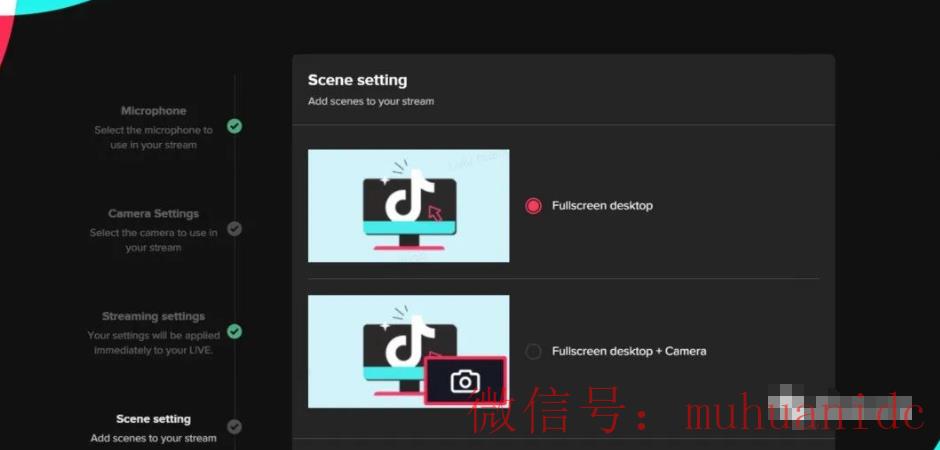Go to the Camera Settings step
940x450 pixels.
[x=153, y=213]
